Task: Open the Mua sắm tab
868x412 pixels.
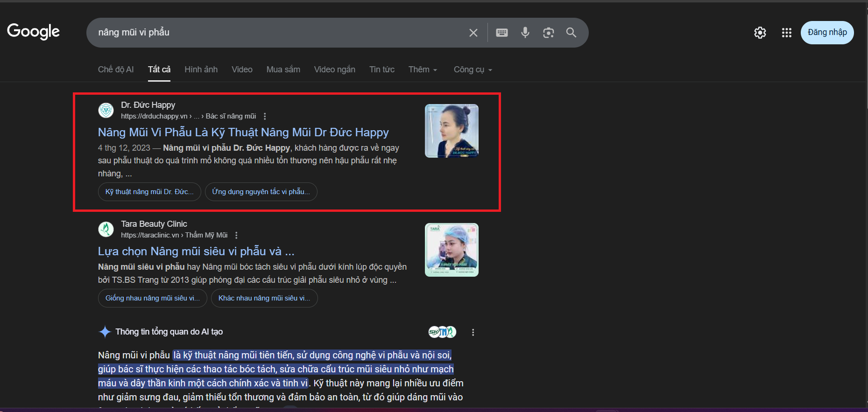Action: [x=283, y=70]
